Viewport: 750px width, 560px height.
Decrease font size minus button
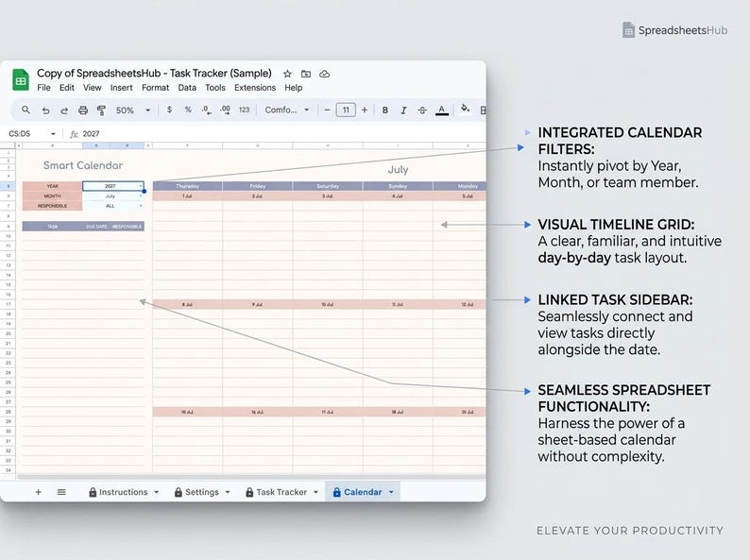[x=327, y=110]
